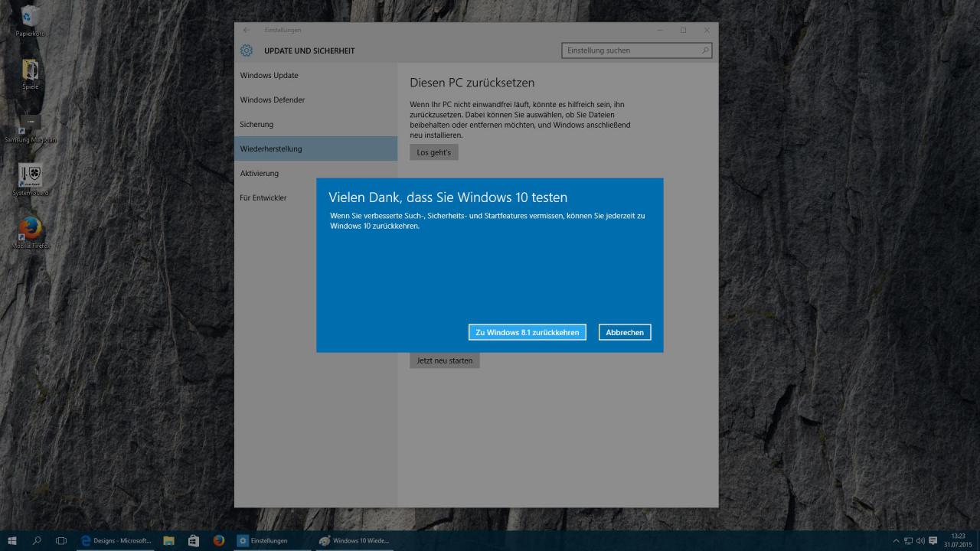
Task: Open the Windows Start menu
Action: [13, 540]
